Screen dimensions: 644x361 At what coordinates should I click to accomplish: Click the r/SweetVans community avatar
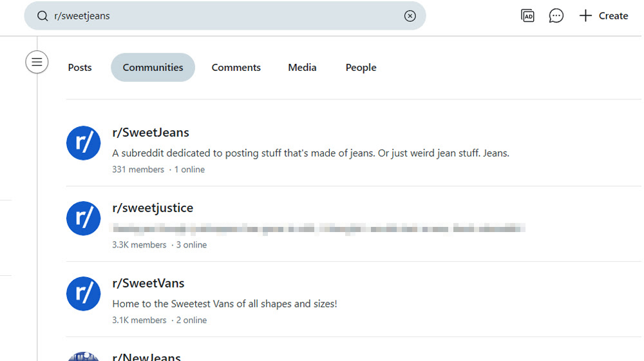[83, 293]
